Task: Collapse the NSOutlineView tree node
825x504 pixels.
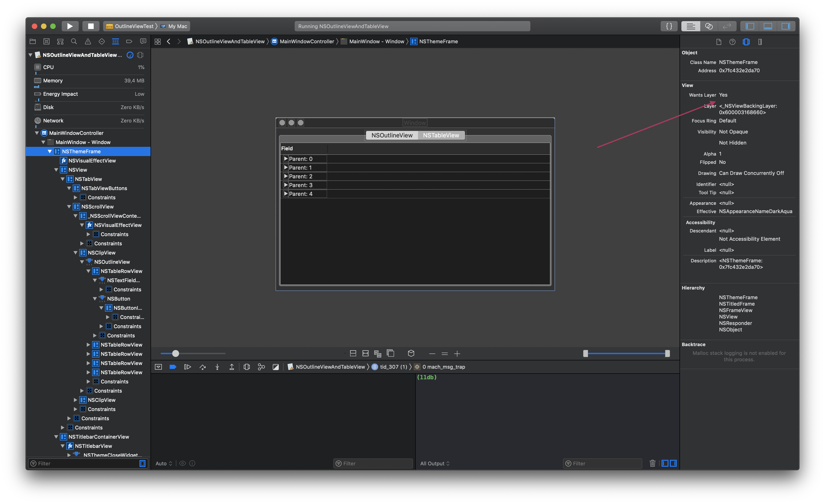Action: [82, 262]
